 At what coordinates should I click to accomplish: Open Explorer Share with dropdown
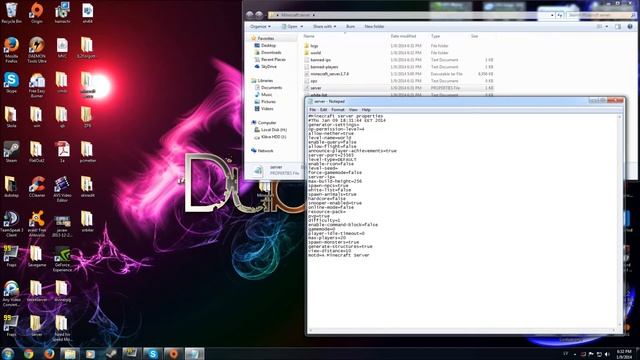(x=324, y=27)
